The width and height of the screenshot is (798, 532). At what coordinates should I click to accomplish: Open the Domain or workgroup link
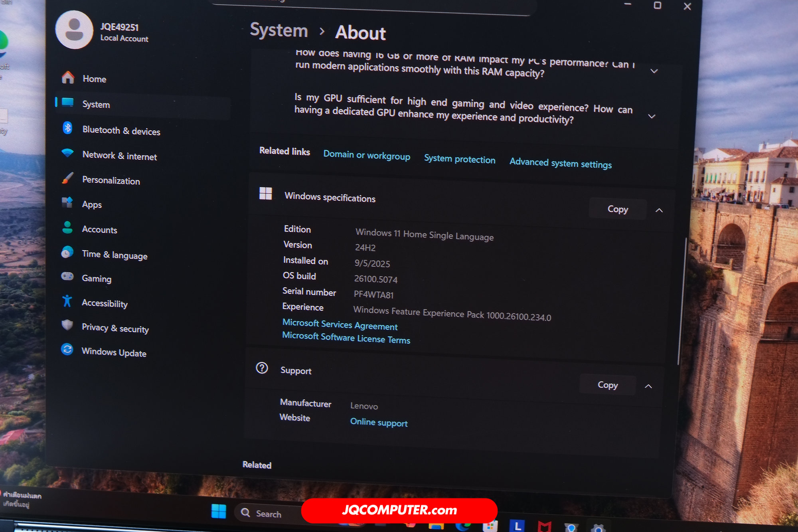[x=367, y=155]
